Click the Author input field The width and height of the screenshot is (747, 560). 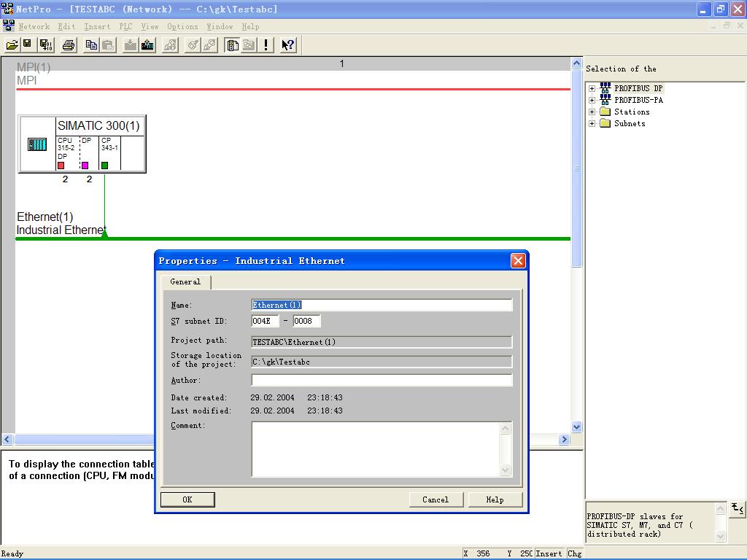coord(382,380)
